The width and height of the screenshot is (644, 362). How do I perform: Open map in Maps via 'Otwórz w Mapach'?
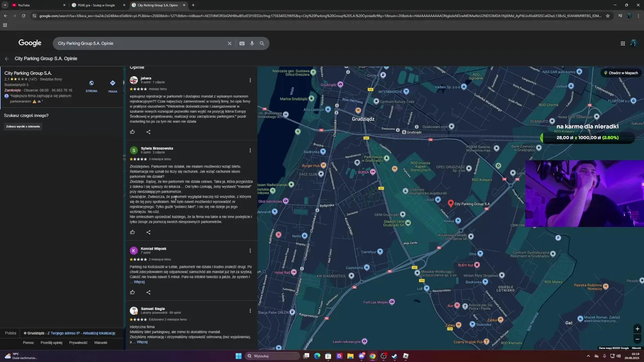622,73
